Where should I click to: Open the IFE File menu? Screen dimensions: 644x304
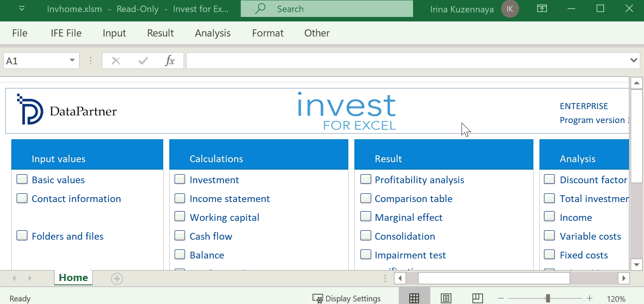66,33
